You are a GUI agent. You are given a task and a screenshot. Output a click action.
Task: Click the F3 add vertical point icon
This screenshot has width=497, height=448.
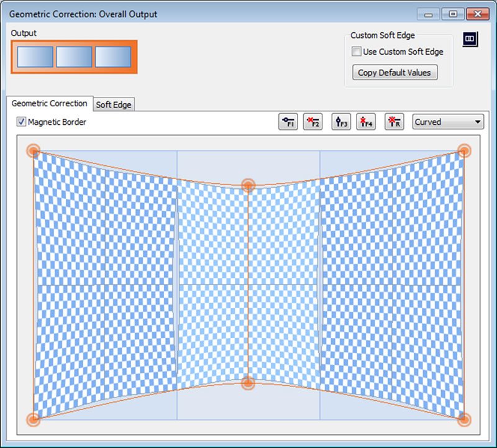point(341,122)
